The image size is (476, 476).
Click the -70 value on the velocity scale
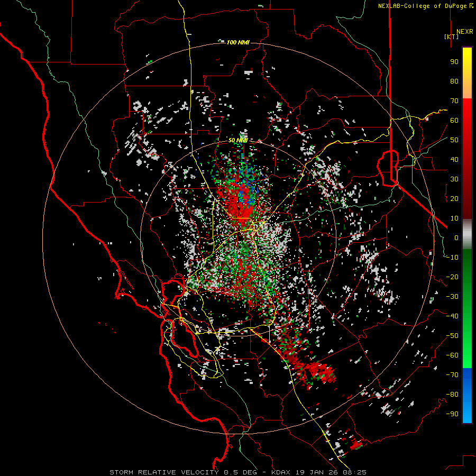pos(452,375)
